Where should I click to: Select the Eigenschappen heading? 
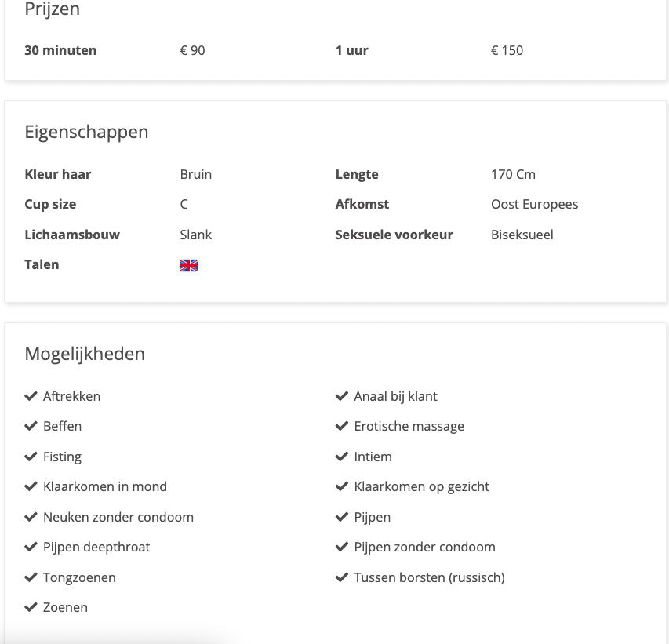coord(86,132)
